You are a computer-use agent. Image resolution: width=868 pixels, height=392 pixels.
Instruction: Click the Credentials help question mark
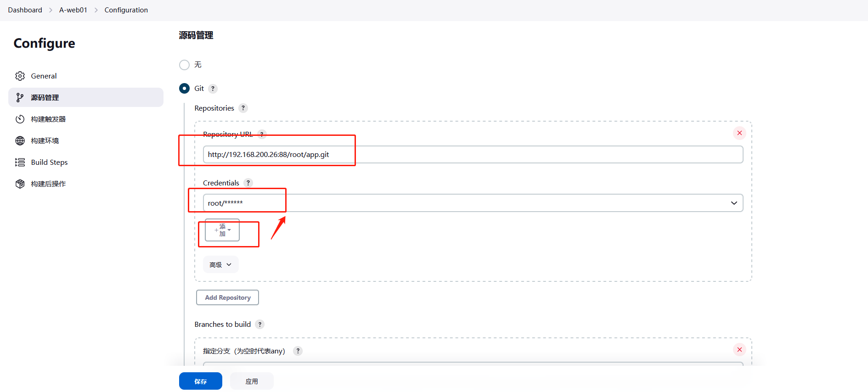point(248,183)
